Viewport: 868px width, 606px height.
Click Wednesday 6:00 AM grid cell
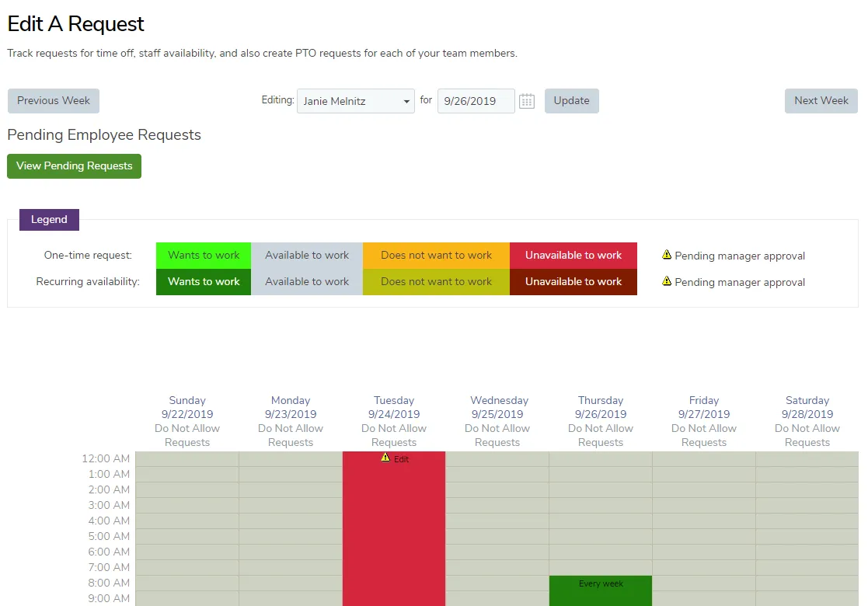click(x=497, y=552)
